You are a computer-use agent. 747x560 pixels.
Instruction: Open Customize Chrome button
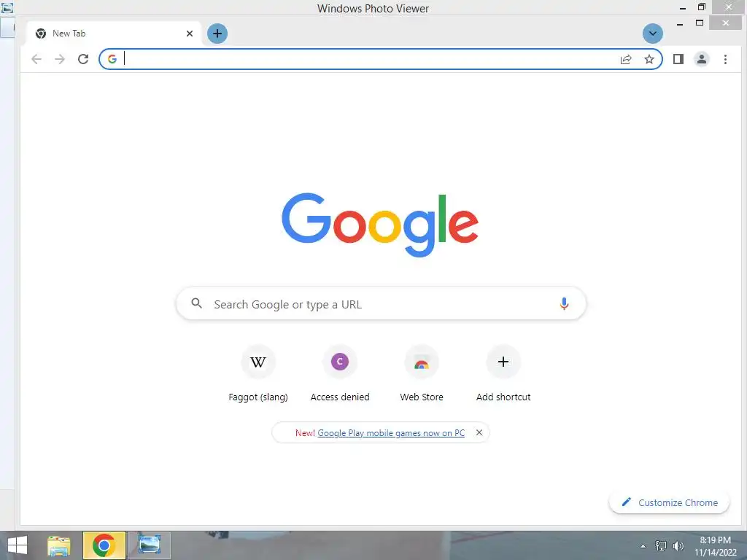click(670, 502)
